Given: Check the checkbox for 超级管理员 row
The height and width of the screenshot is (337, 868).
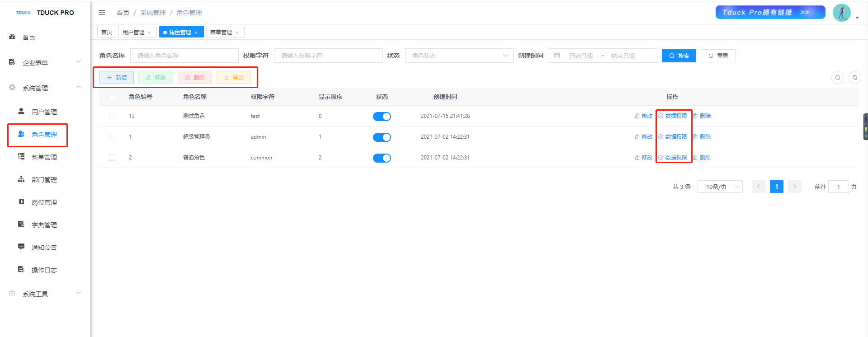Looking at the screenshot, I should 112,137.
